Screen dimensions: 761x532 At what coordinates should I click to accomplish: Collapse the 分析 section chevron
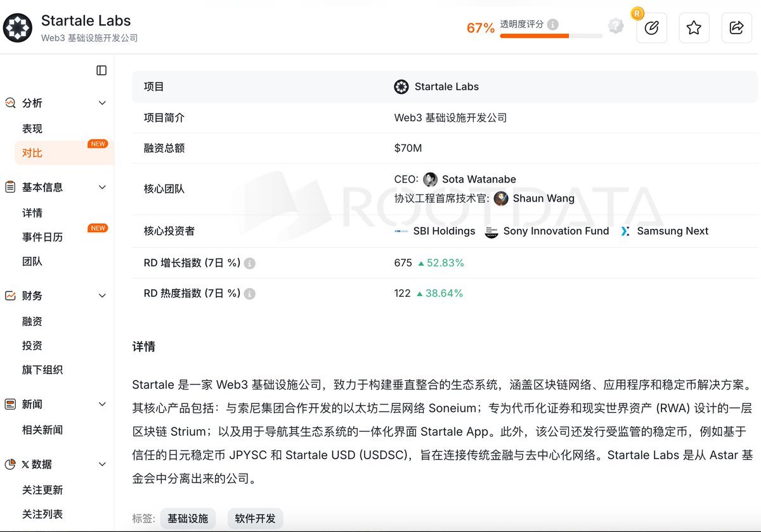[102, 103]
